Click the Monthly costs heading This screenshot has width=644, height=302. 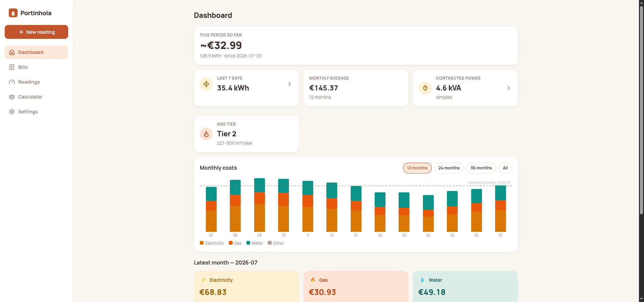tap(218, 168)
